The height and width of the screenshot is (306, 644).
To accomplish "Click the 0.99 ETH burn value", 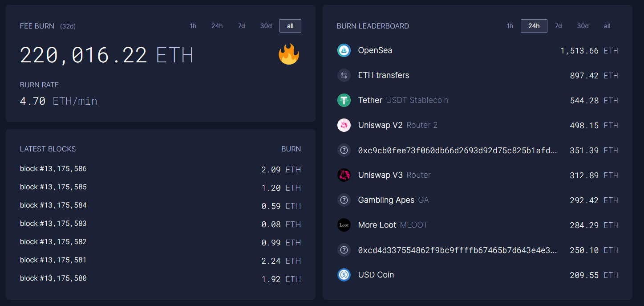I will tap(281, 243).
